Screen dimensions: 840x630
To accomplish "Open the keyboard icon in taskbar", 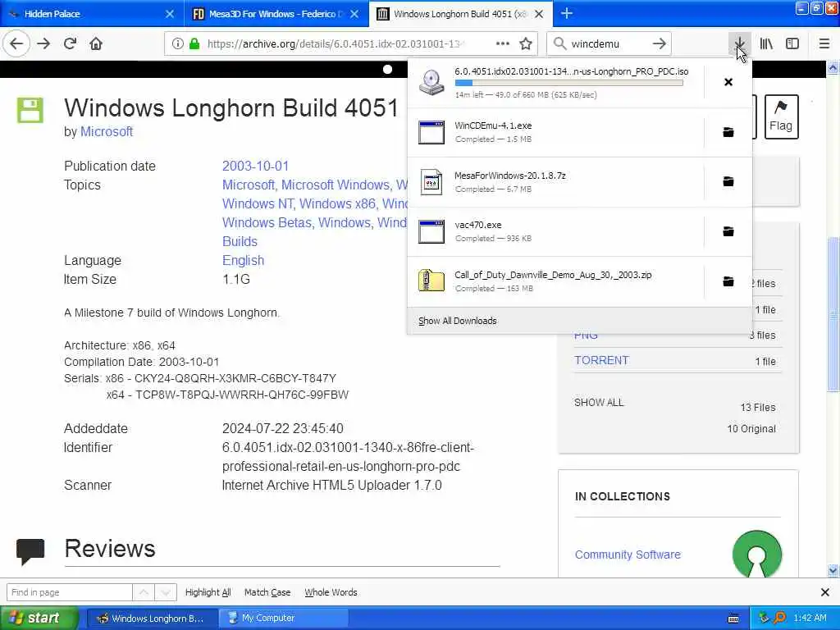I will pos(733,619).
